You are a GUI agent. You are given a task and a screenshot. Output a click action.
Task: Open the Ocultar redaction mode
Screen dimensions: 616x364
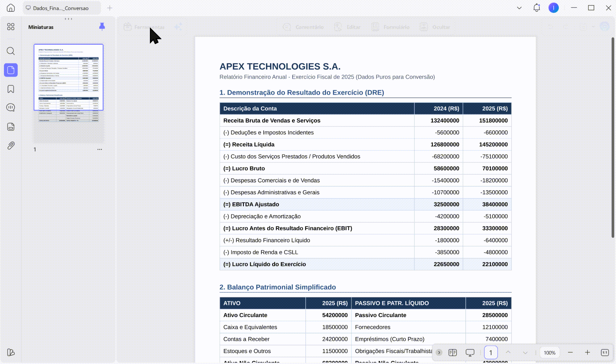[435, 27]
